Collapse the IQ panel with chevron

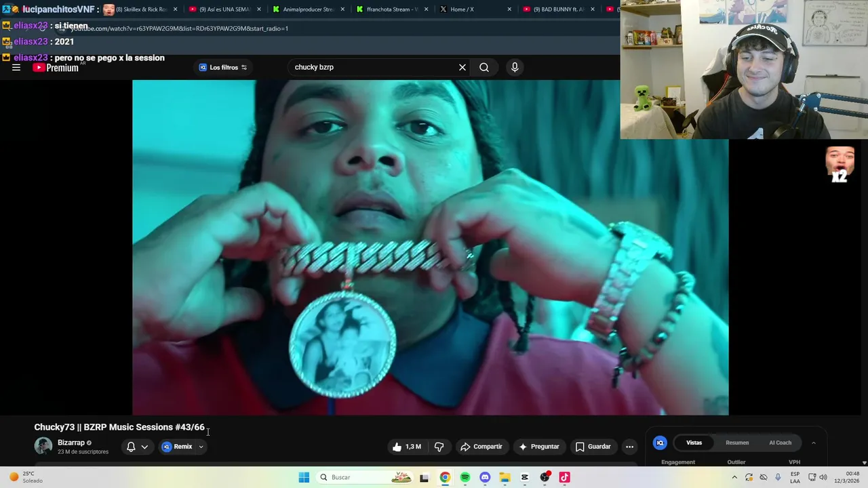click(814, 443)
